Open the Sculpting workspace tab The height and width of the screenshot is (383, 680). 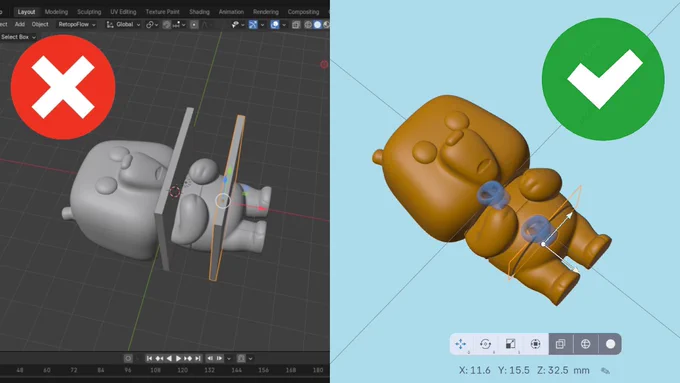89,12
